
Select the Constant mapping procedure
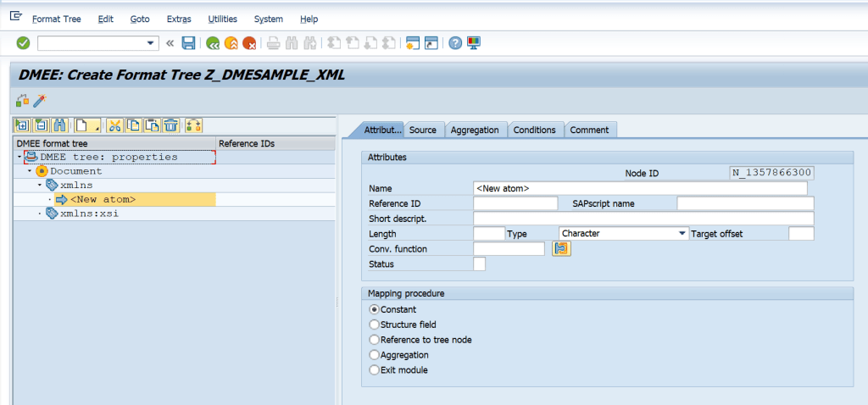[x=374, y=309]
